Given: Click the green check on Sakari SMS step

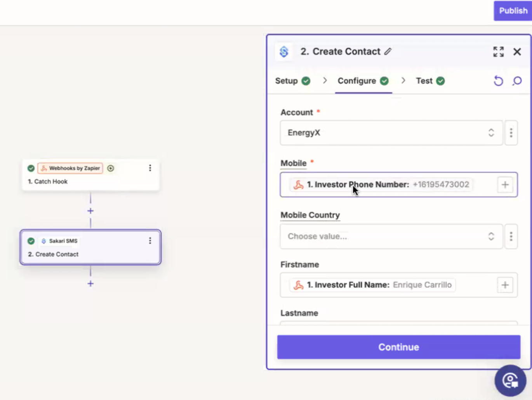Looking at the screenshot, I should coord(31,241).
